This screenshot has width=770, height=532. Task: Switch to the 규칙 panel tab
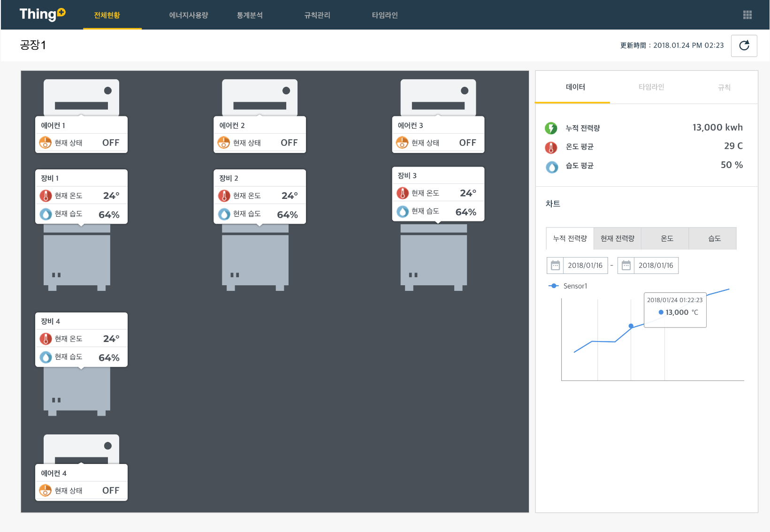point(724,87)
